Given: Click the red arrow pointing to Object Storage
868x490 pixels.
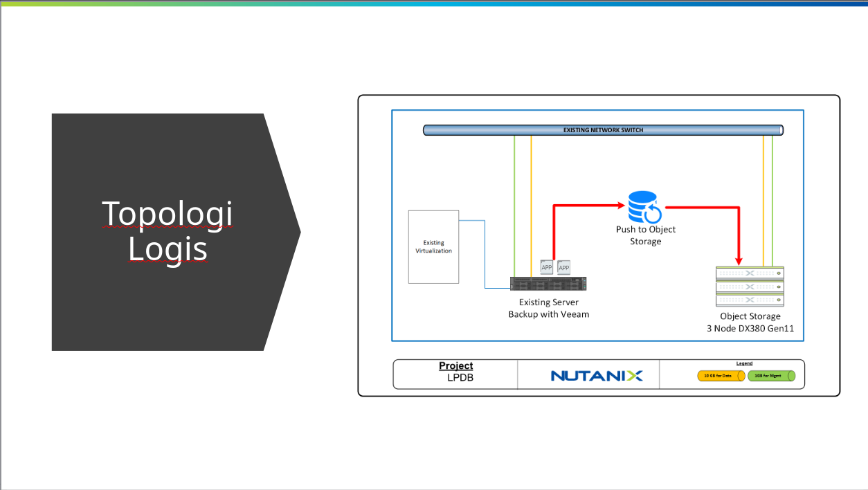Looking at the screenshot, I should pyautogui.click(x=588, y=205).
